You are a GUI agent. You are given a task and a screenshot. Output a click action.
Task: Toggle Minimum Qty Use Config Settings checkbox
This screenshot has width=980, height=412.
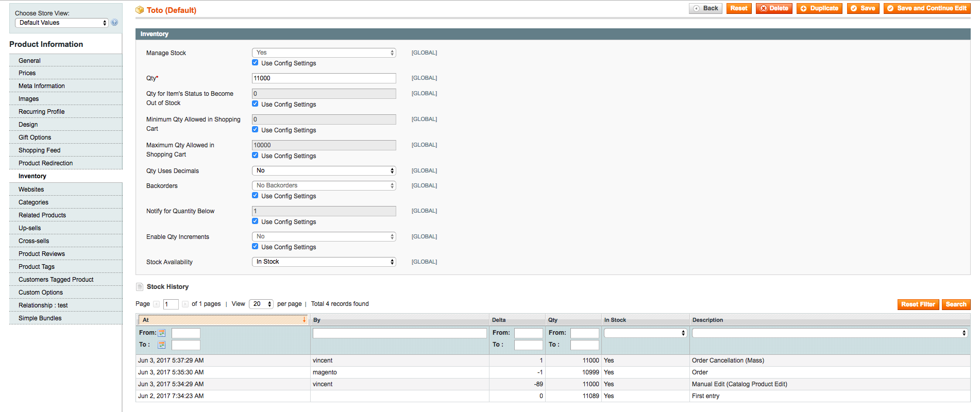coord(255,129)
